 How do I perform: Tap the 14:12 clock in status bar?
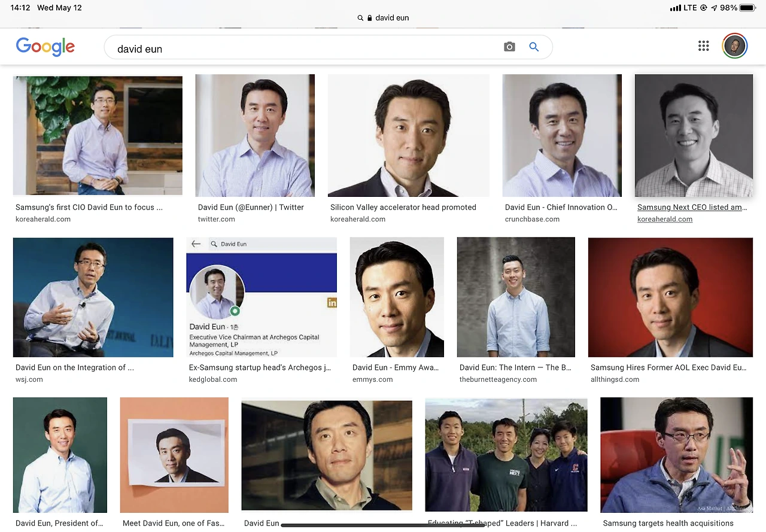[20, 8]
